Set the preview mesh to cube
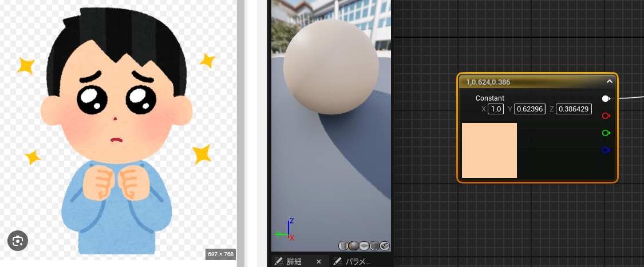Screen dimensions: 644x267 [x=374, y=246]
